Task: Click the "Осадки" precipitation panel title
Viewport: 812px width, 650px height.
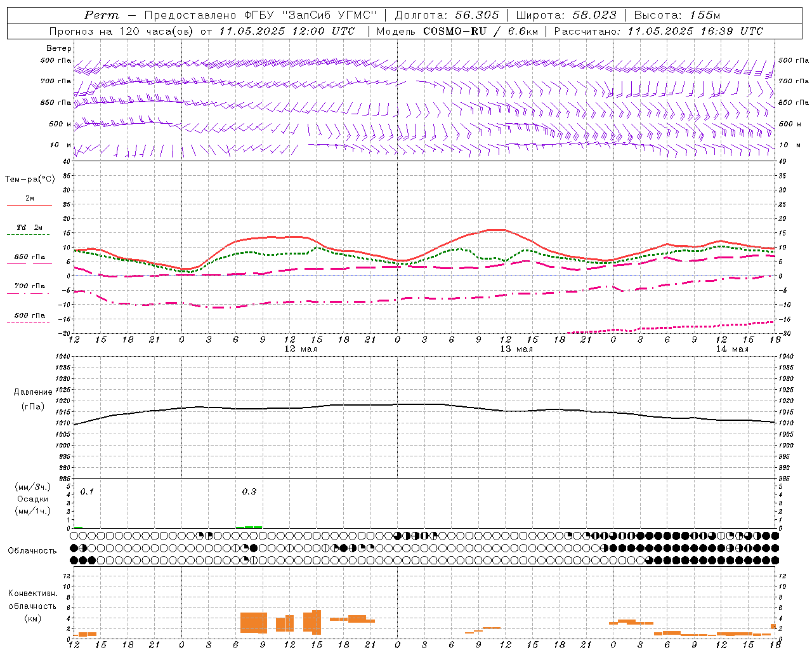Action: coord(32,499)
